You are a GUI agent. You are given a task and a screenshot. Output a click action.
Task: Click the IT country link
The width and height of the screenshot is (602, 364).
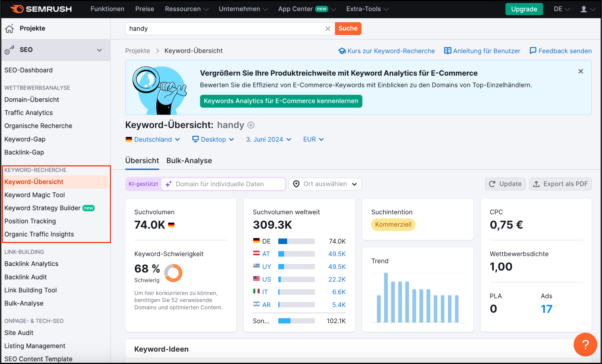[265, 292]
